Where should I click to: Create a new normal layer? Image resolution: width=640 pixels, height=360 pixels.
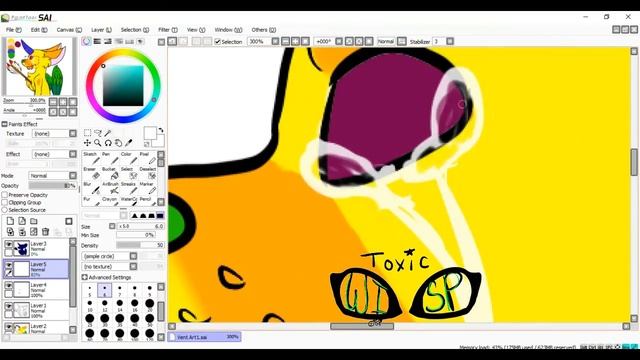10,221
